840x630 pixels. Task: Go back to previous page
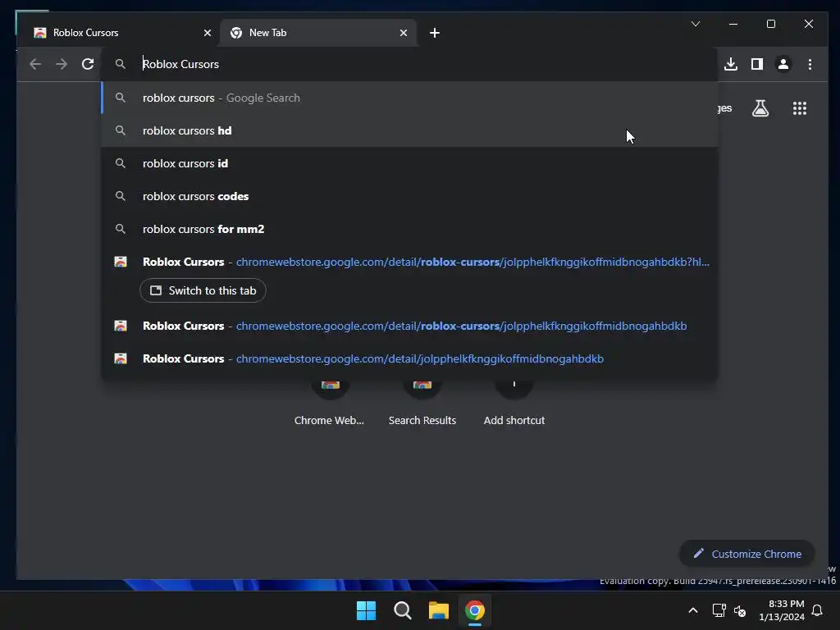point(35,64)
